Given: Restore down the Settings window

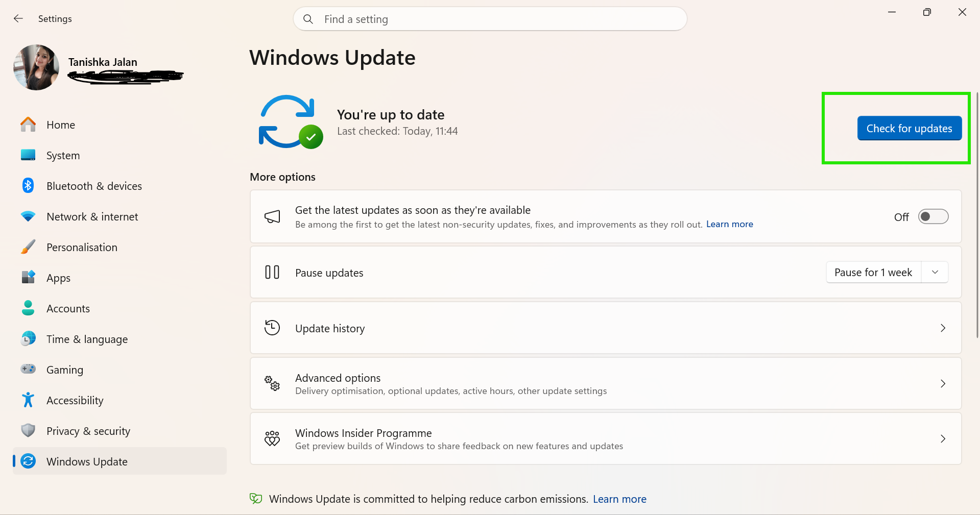Looking at the screenshot, I should point(927,12).
